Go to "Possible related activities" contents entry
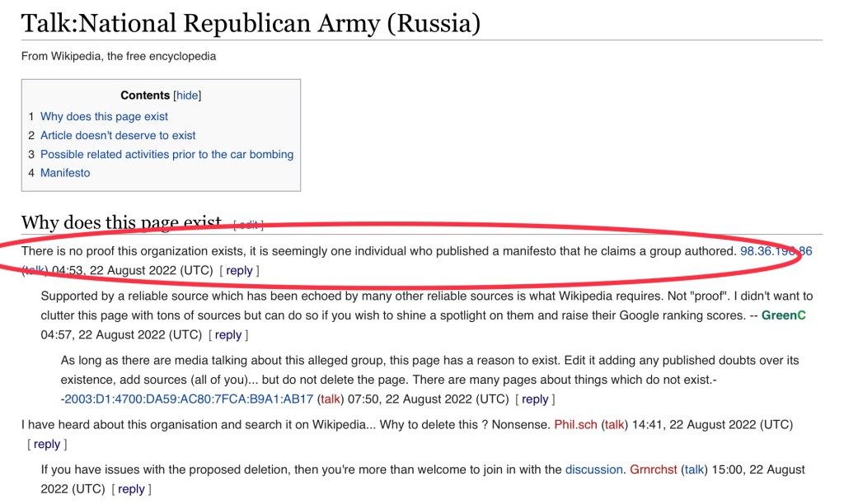Viewport: 844px width, 504px height. click(x=166, y=154)
